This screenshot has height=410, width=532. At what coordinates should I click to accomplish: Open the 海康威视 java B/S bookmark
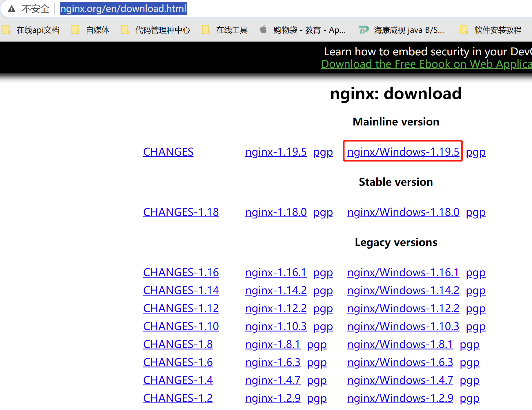[401, 30]
